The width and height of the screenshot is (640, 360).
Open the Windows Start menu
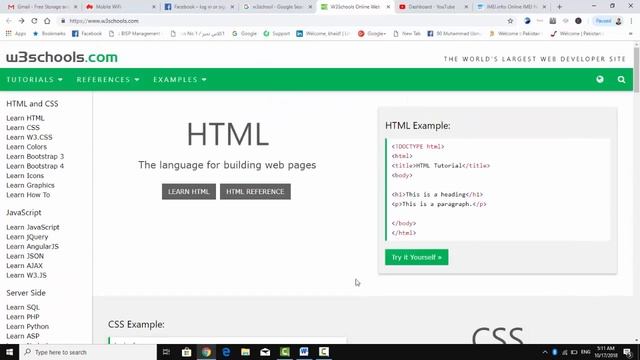click(x=9, y=352)
